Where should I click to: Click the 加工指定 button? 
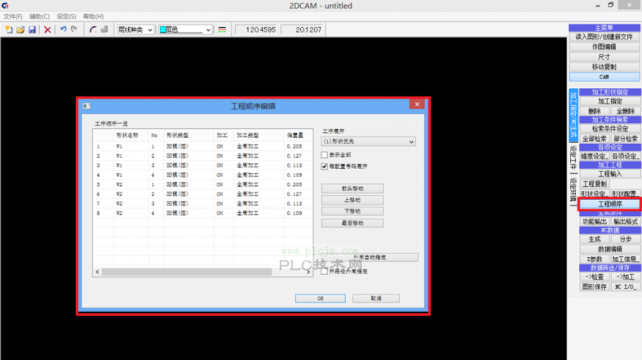(x=610, y=101)
